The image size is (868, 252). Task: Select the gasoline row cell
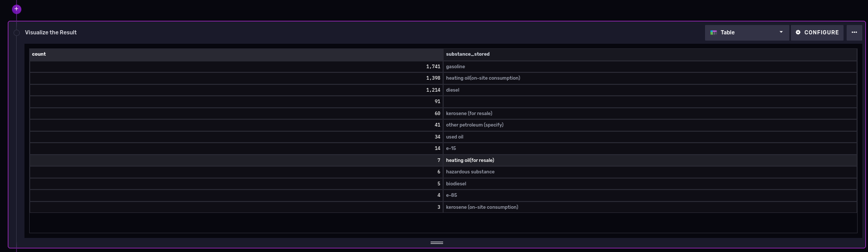pyautogui.click(x=456, y=67)
